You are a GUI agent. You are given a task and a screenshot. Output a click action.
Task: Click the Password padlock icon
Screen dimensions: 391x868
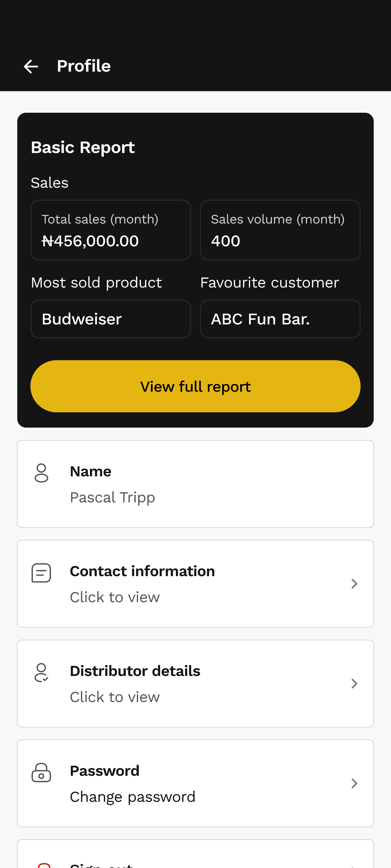click(x=41, y=772)
